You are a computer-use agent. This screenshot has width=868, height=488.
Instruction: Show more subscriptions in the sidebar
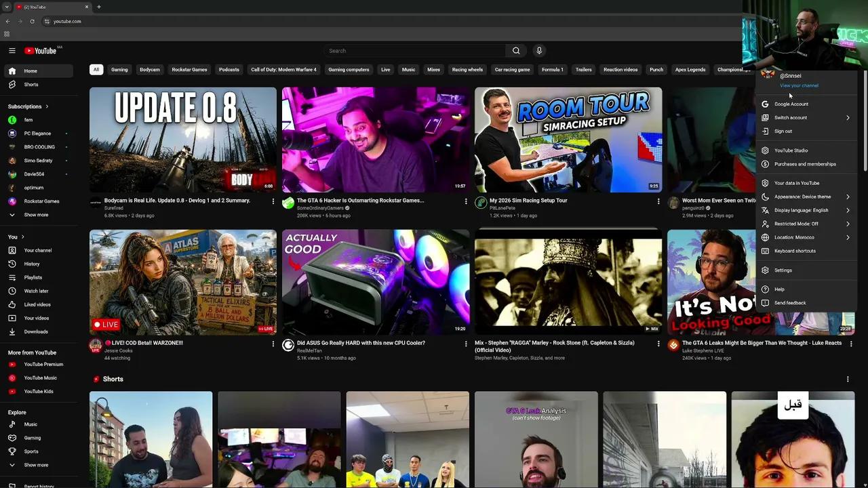40,215
